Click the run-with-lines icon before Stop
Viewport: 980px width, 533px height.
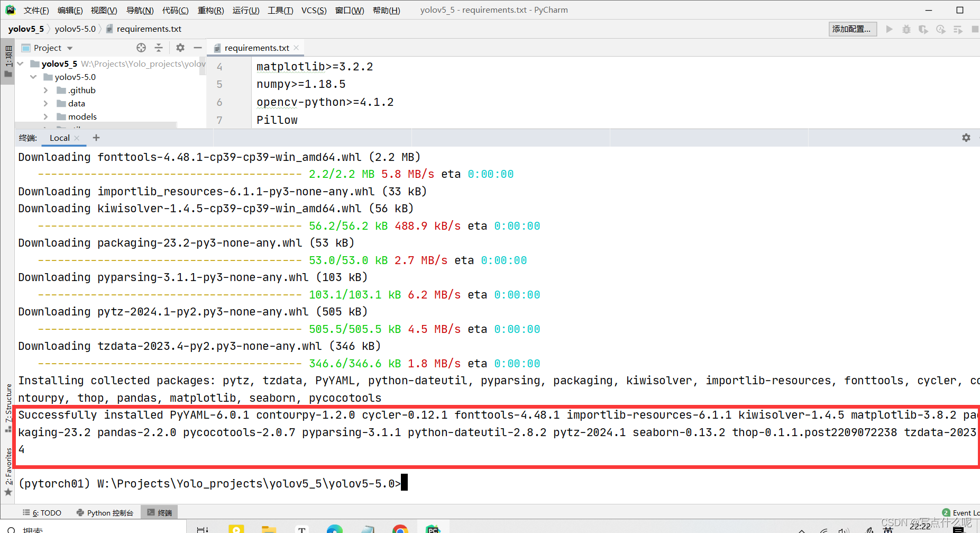click(x=958, y=29)
